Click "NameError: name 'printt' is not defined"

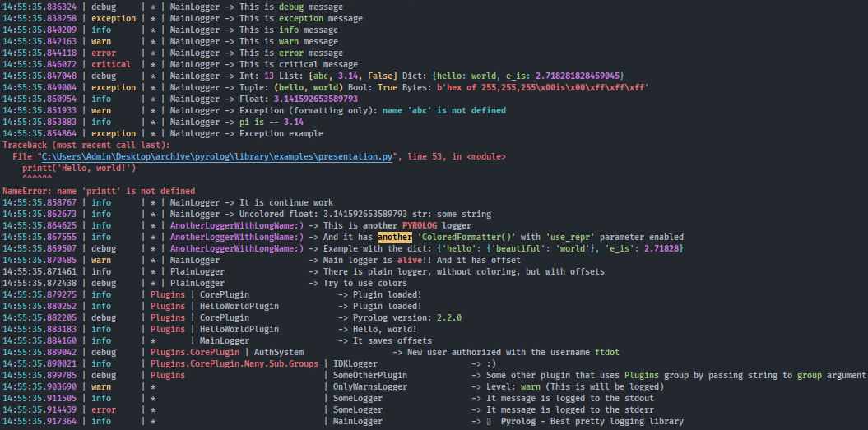pos(99,191)
